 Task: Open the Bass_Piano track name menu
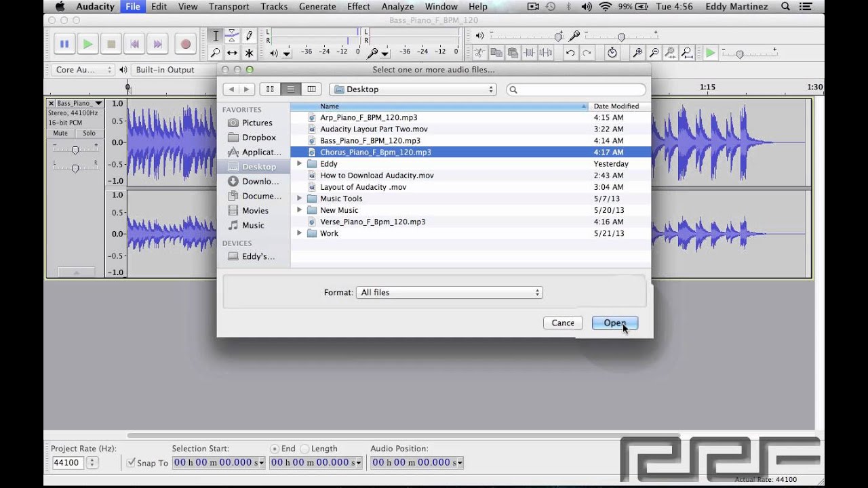(x=80, y=103)
